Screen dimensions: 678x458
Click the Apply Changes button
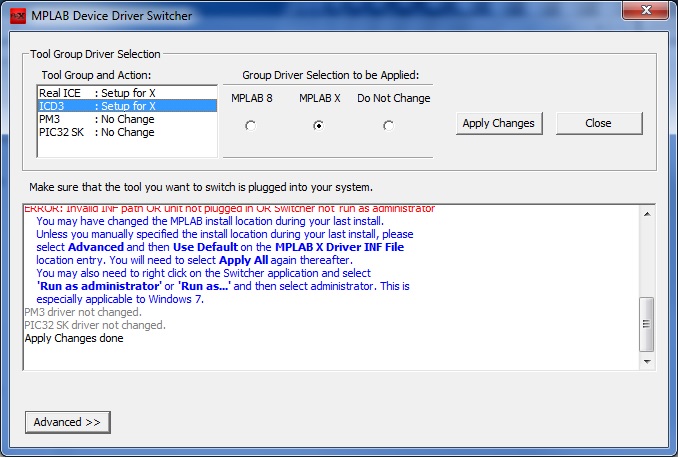click(x=499, y=123)
